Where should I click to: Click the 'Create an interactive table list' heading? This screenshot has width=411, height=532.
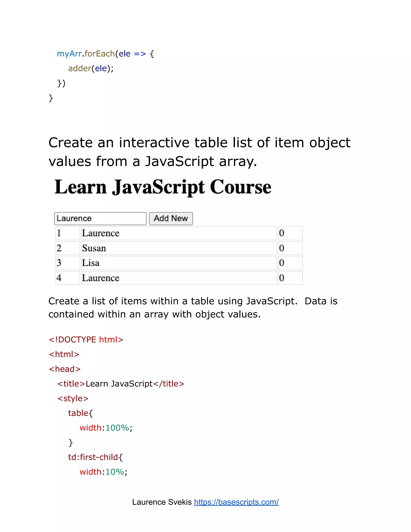point(199,152)
